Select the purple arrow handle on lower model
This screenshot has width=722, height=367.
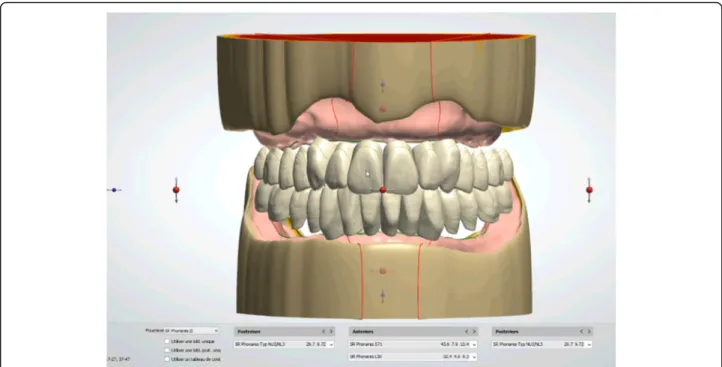383,295
